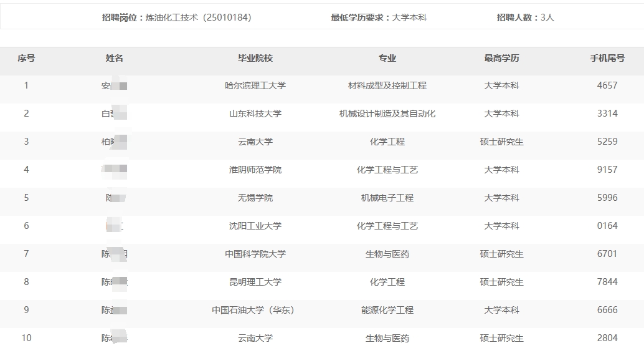The image size is (644, 353).
Task: Click the 炼油化工技术 (25010184) position text
Action: (198, 17)
